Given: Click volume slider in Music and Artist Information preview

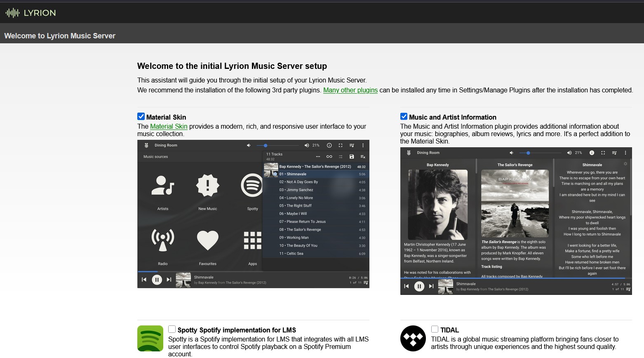Looking at the screenshot, I should (x=540, y=153).
